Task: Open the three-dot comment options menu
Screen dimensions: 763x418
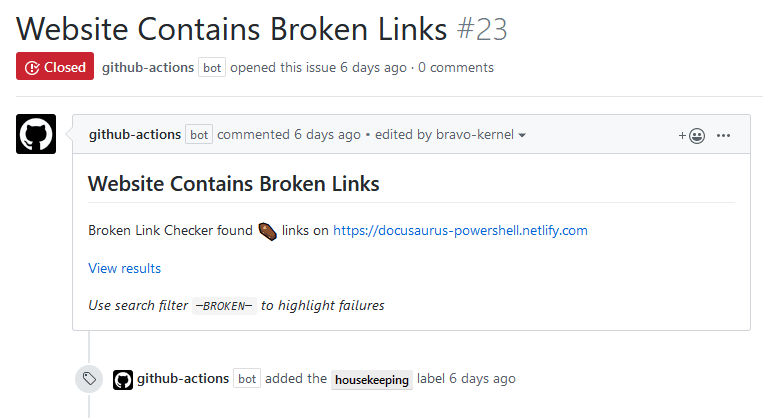Action: coord(725,135)
